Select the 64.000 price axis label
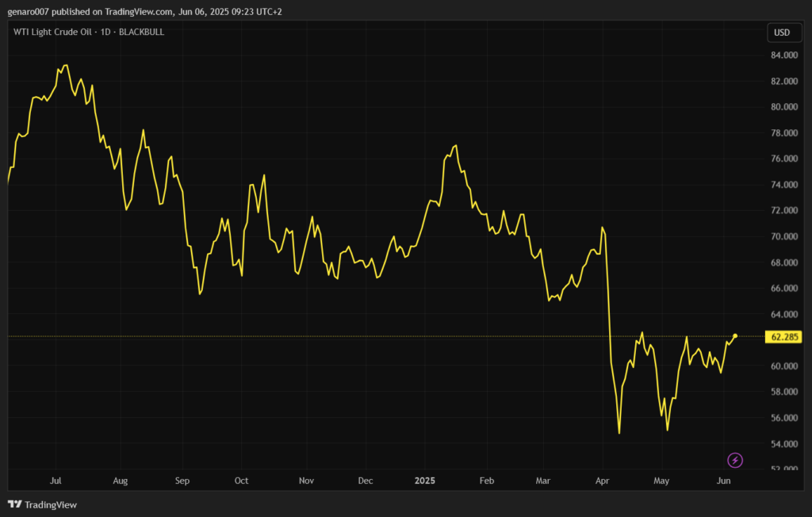The image size is (812, 517). 783,315
